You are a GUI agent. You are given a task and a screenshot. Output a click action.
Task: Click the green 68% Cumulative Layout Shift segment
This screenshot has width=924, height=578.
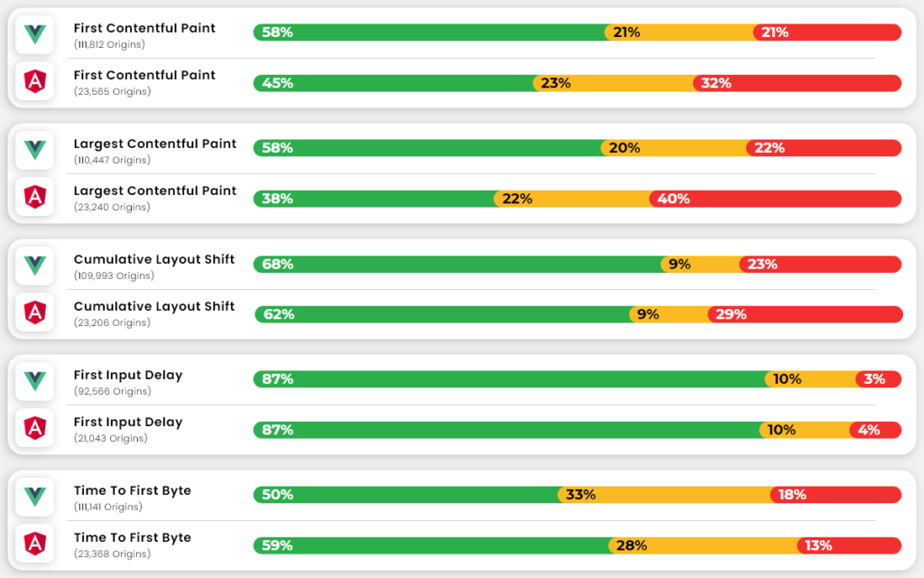pos(458,265)
